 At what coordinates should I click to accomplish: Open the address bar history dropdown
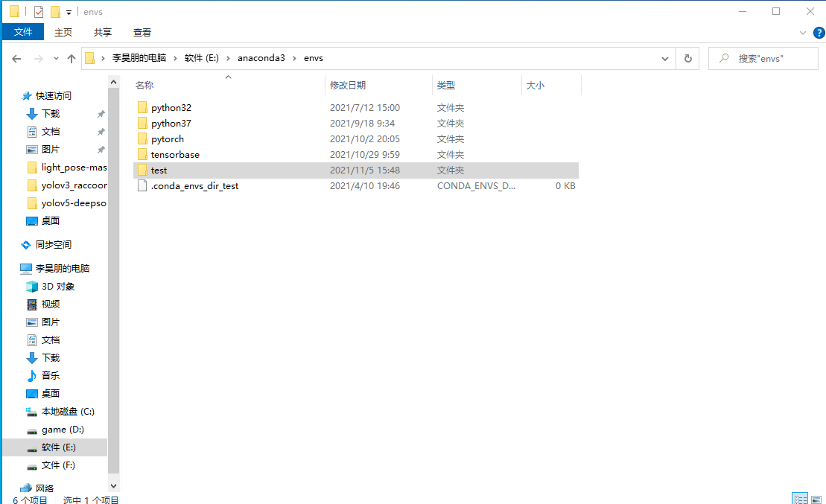click(x=665, y=59)
